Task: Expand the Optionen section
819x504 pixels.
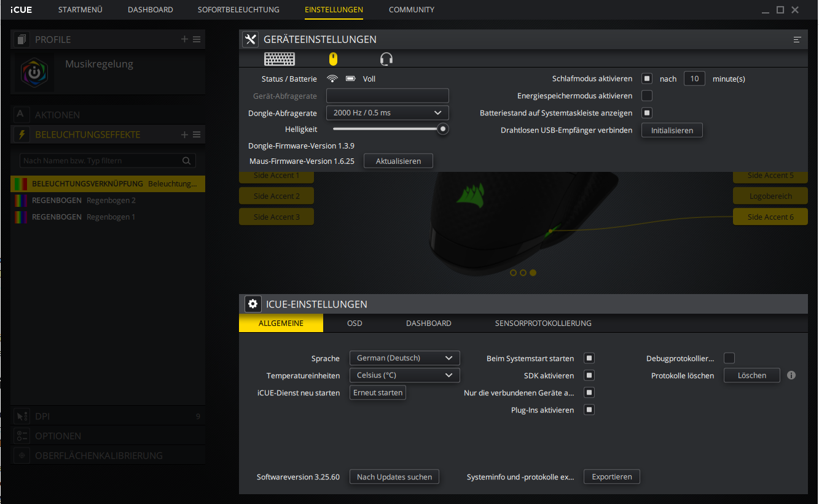Action: click(108, 436)
